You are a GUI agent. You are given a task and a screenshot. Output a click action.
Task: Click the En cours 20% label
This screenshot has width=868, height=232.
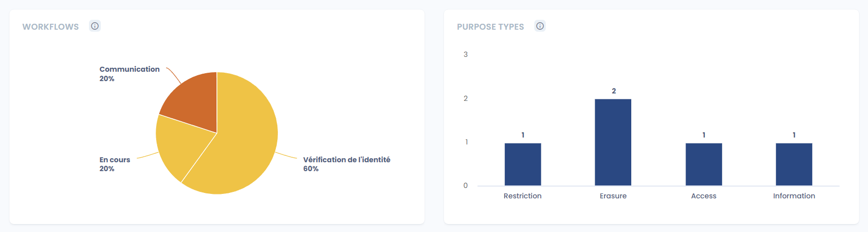[115, 164]
